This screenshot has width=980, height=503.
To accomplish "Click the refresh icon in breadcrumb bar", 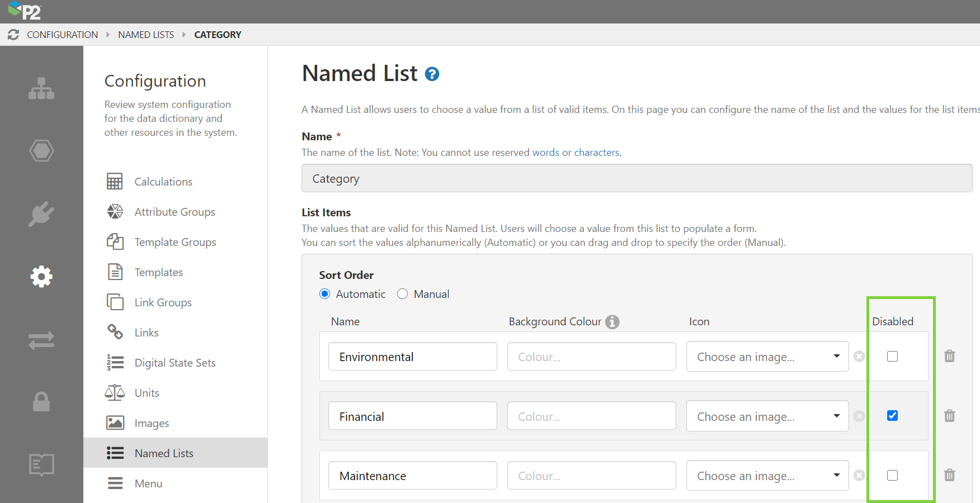I will pos(13,35).
